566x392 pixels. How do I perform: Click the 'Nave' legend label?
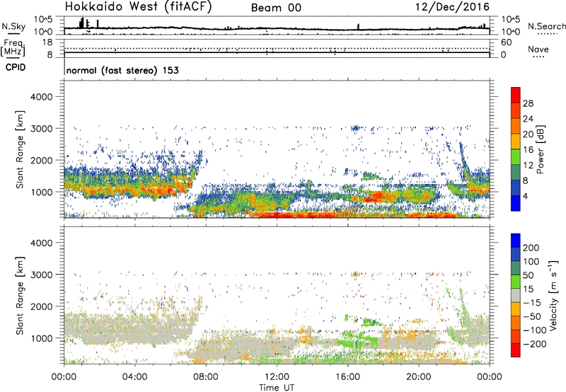(x=538, y=49)
